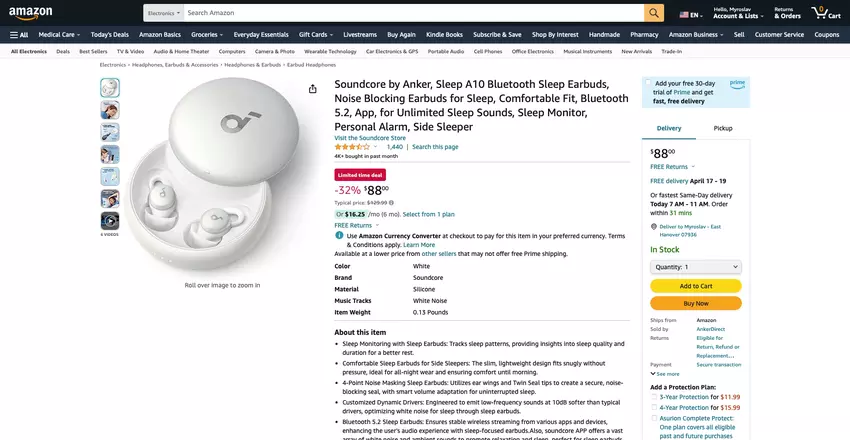Check the 3-Year Protection plan box
The width and height of the screenshot is (850, 440).
pyautogui.click(x=654, y=397)
